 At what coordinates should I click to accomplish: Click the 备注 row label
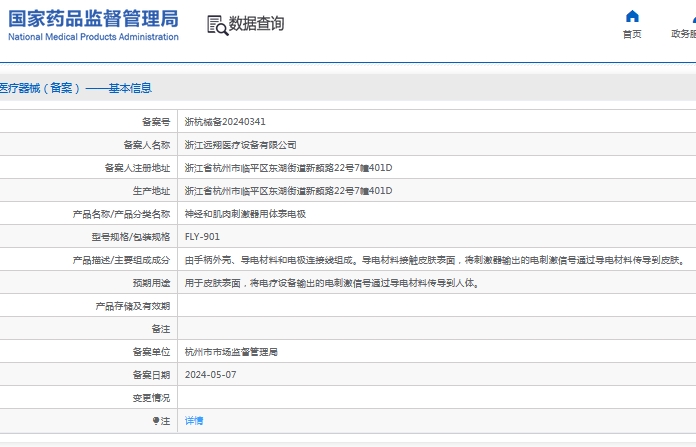tap(161, 329)
